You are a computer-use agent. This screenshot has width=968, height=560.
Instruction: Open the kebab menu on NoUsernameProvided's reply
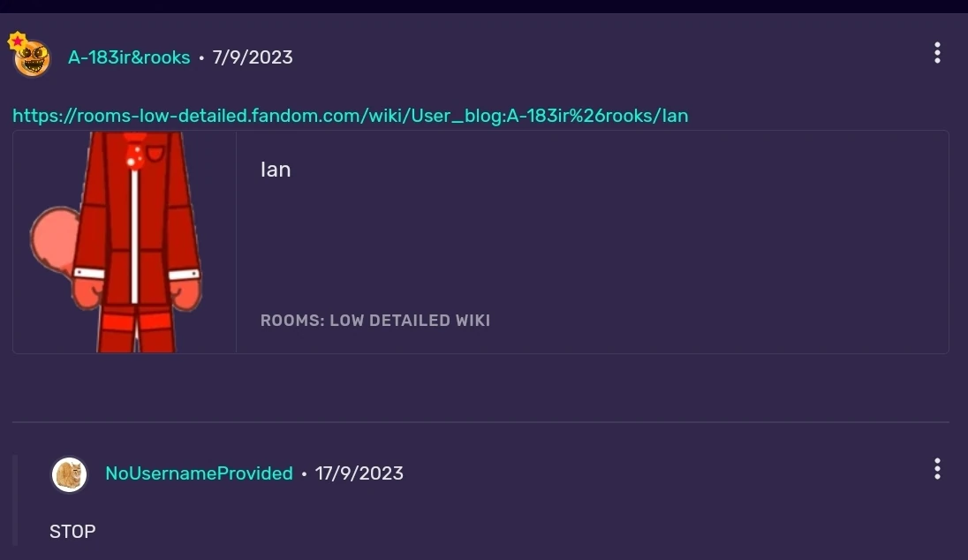[x=937, y=469]
